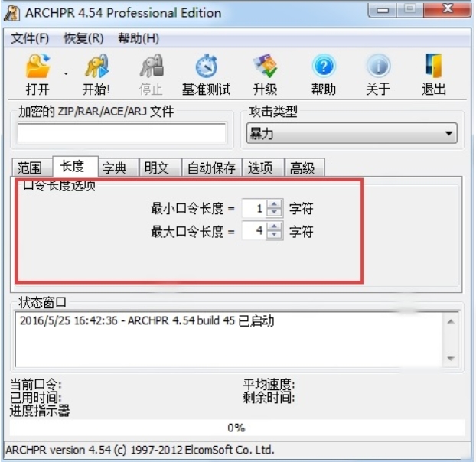Click the 基准测试 benchmark stopwatch icon

click(x=207, y=66)
